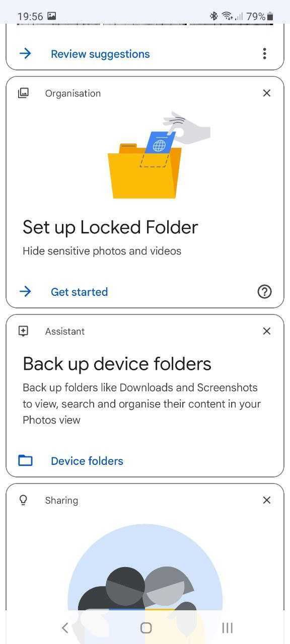Open Device folders
The image size is (290, 644).
87,460
